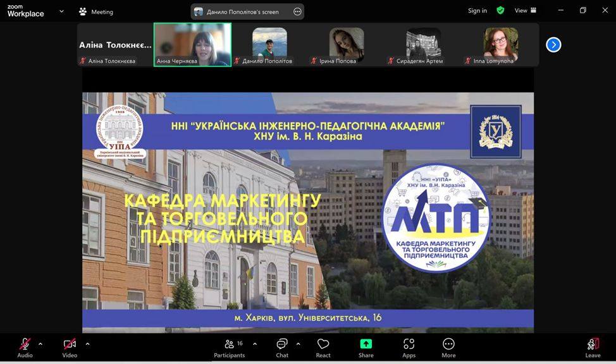This screenshot has height=364, width=616.
Task: Open the Participants panel
Action: (x=230, y=348)
